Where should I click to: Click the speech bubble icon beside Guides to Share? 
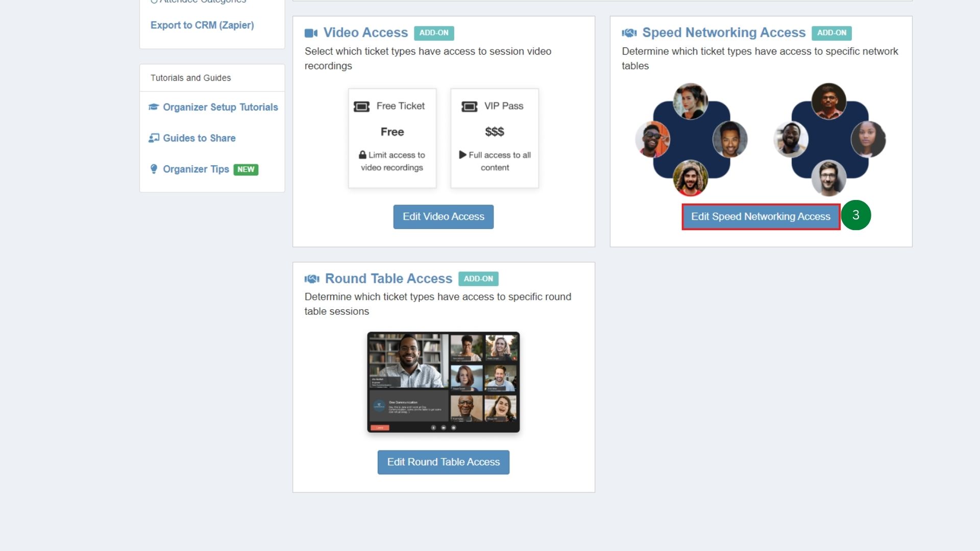[154, 138]
